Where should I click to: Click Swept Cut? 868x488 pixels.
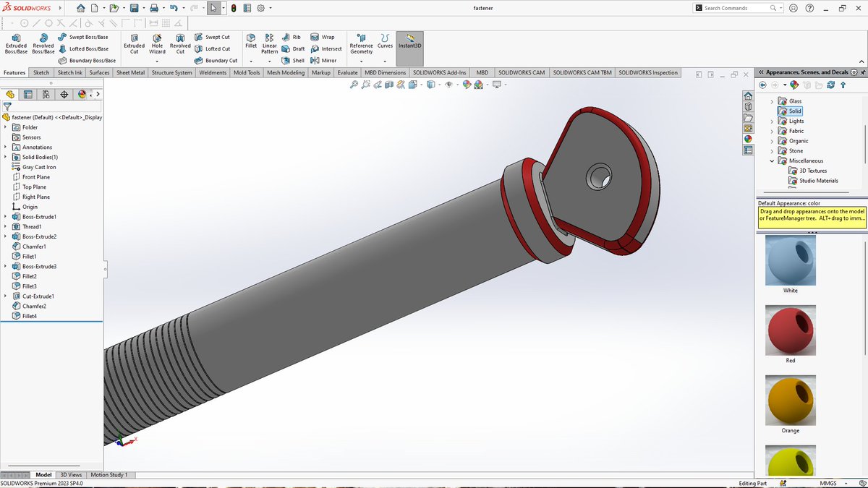coord(212,37)
